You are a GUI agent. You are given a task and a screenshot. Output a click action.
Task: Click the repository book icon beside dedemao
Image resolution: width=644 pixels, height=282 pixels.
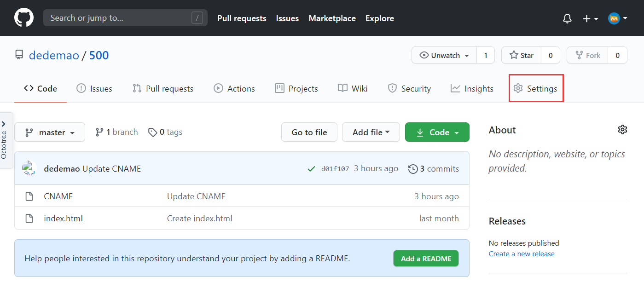(x=19, y=56)
